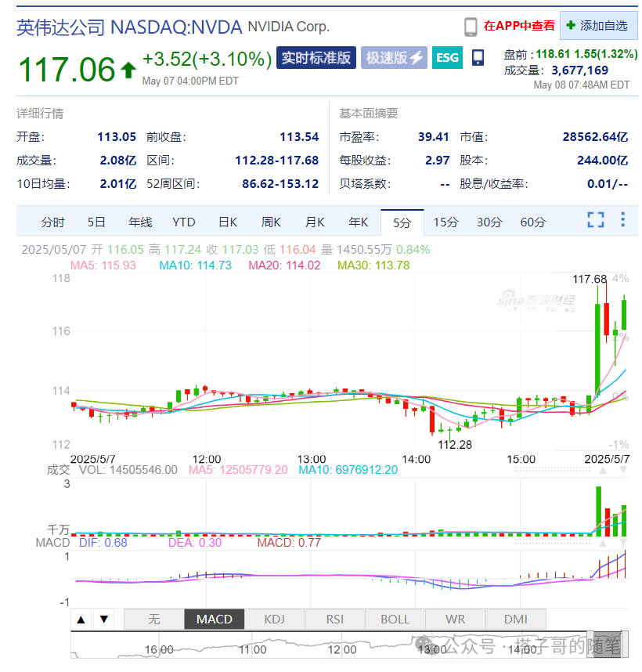Click the mobile device icon after ESG

(x=478, y=57)
